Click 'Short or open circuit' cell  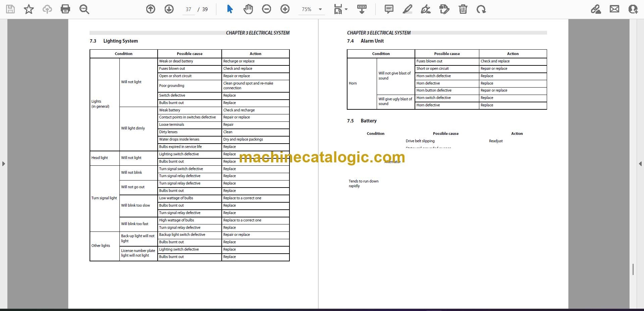[447, 69]
